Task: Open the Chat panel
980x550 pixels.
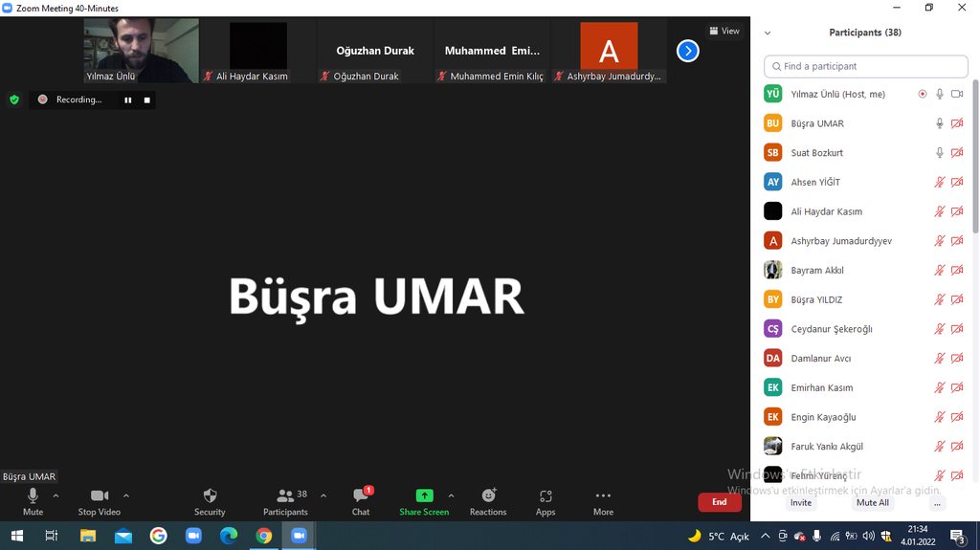Action: pyautogui.click(x=361, y=501)
